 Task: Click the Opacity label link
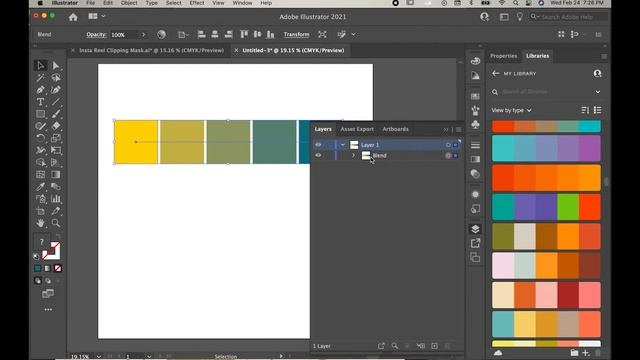[96, 35]
